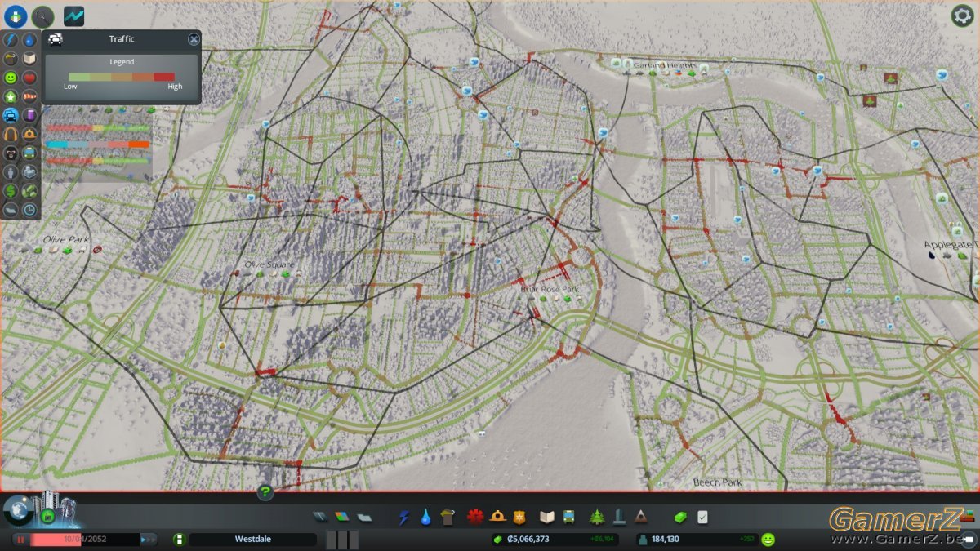Open the Healthcare build menu
Image resolution: width=980 pixels, height=551 pixels.
(x=475, y=517)
